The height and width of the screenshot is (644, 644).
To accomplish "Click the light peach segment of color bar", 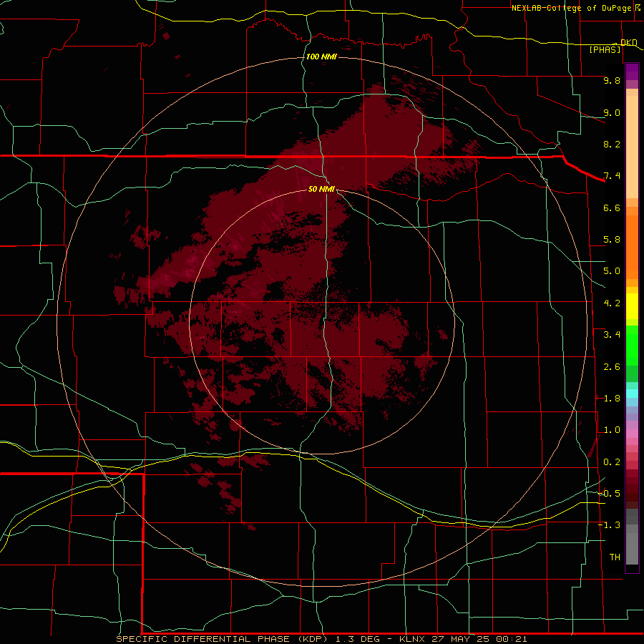I will pyautogui.click(x=632, y=147).
